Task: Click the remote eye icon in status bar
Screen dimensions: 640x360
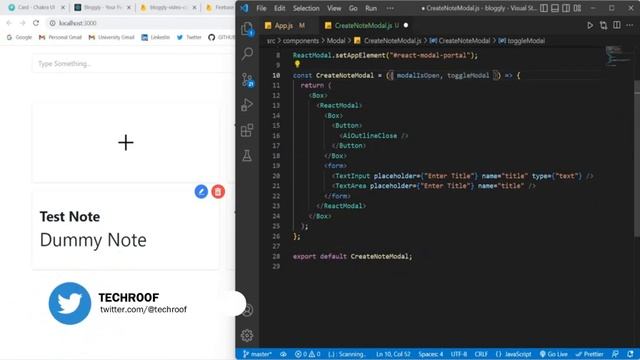Action: [x=283, y=354]
